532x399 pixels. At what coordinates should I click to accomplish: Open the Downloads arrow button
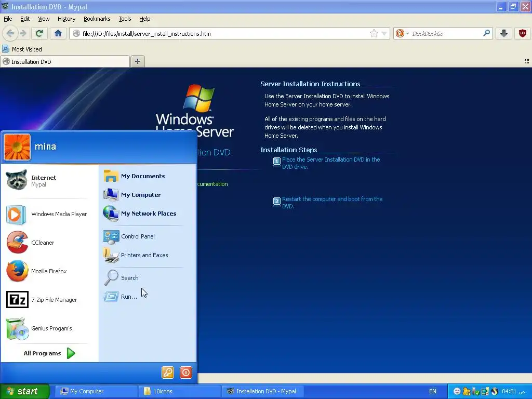[504, 33]
